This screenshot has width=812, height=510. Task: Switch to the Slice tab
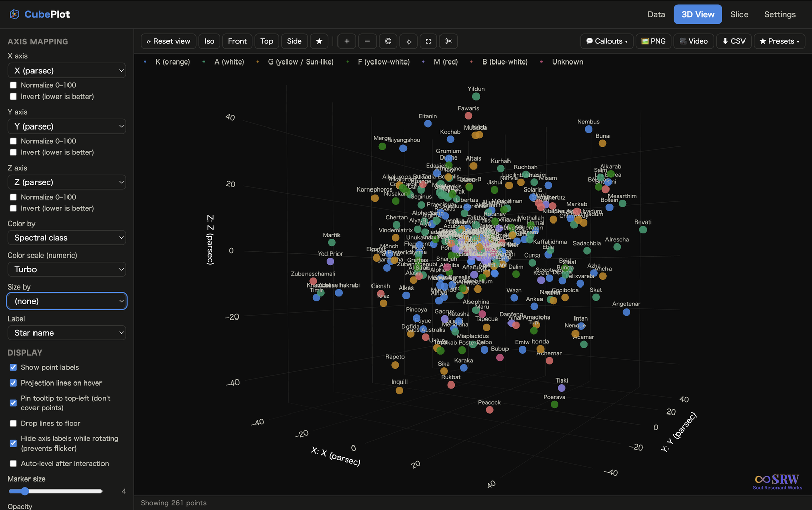(739, 14)
